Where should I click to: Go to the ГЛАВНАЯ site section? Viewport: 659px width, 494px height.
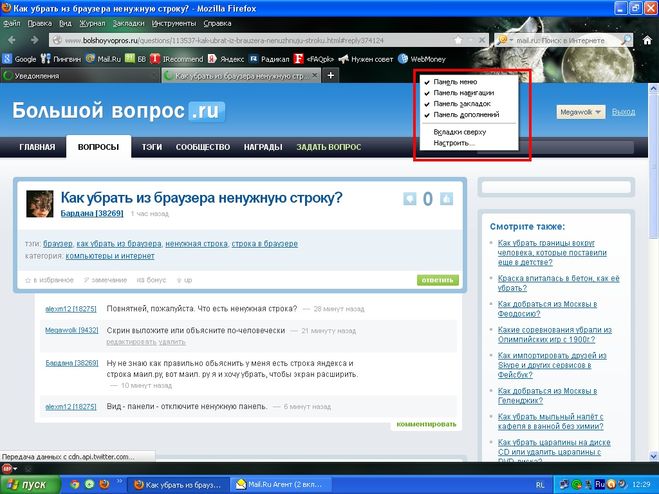click(37, 147)
